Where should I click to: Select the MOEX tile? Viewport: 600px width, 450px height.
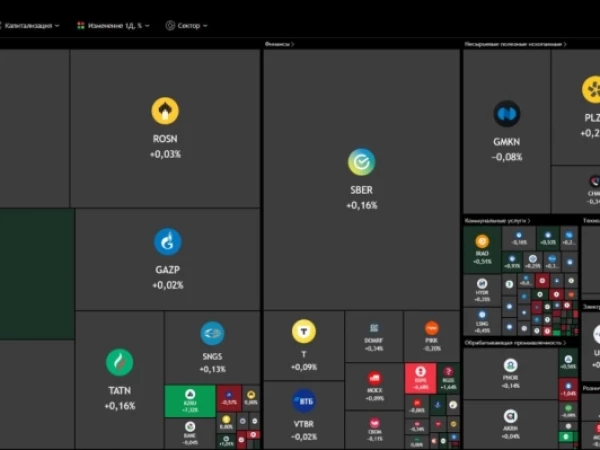coord(374,386)
